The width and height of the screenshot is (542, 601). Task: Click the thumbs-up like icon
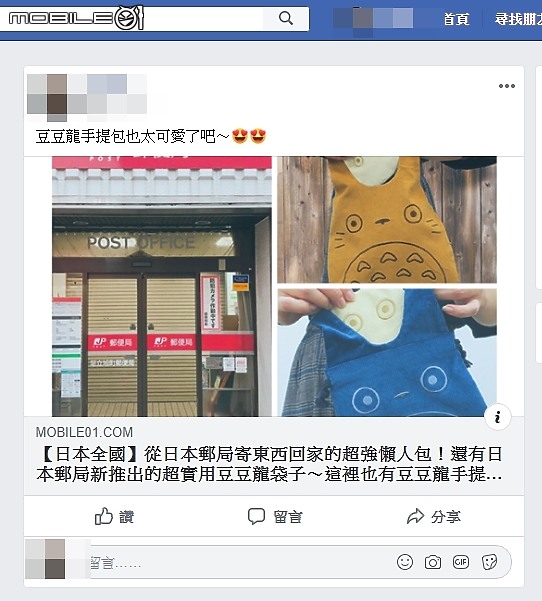click(x=104, y=516)
